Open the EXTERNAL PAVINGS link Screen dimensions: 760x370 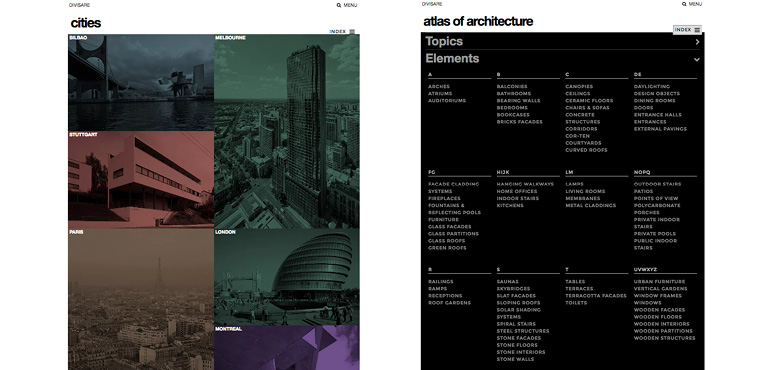click(x=660, y=129)
